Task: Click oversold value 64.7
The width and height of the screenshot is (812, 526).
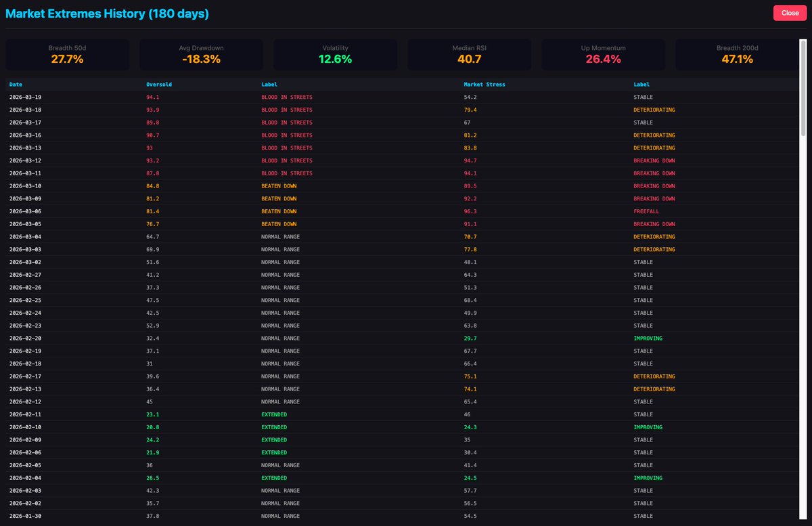Action: coord(152,237)
